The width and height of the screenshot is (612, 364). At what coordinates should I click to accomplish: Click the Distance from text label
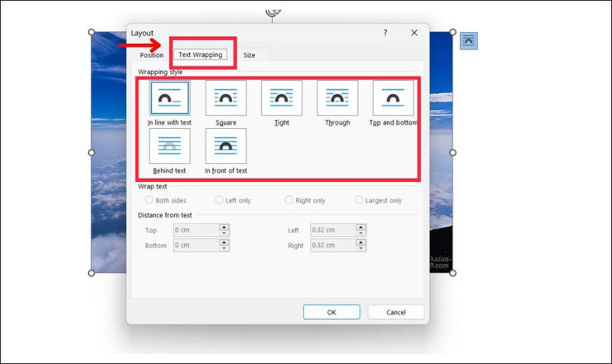click(165, 215)
